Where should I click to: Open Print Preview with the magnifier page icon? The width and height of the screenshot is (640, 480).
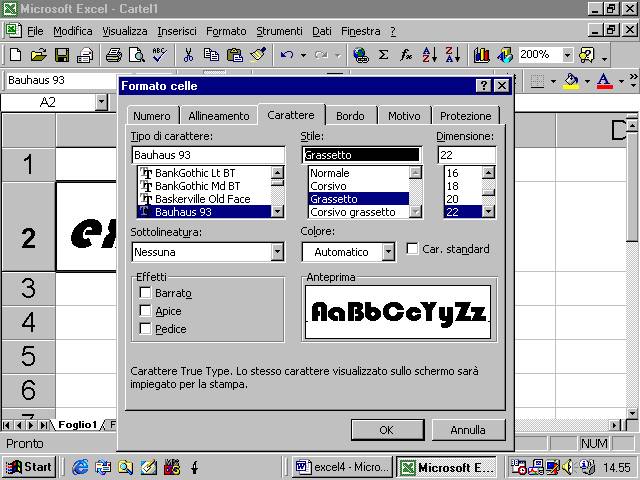(137, 55)
